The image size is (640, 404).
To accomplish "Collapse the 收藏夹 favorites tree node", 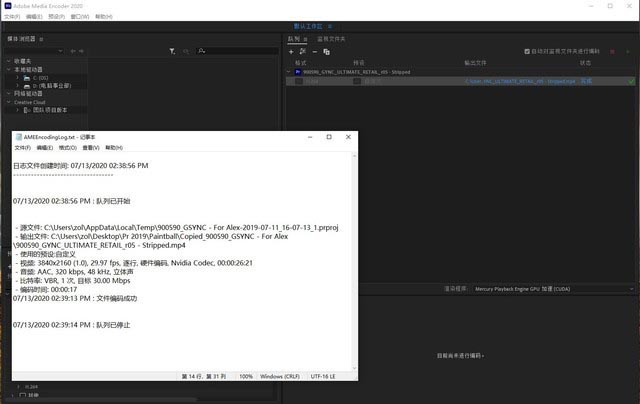I will (x=9, y=61).
